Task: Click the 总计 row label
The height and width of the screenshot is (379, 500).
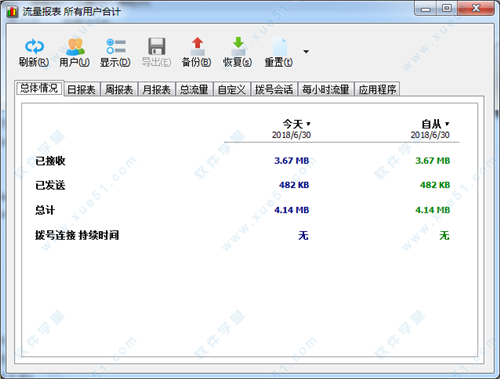Action: tap(45, 210)
